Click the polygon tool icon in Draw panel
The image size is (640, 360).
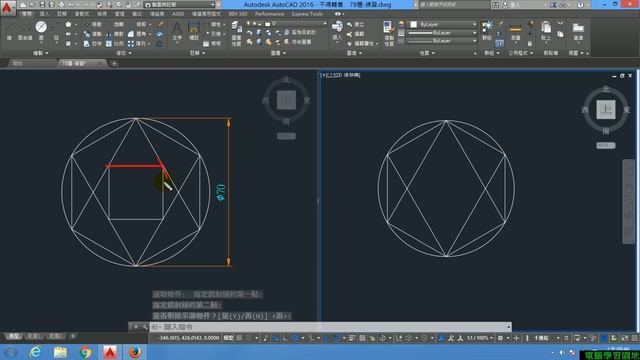pyautogui.click(x=68, y=24)
